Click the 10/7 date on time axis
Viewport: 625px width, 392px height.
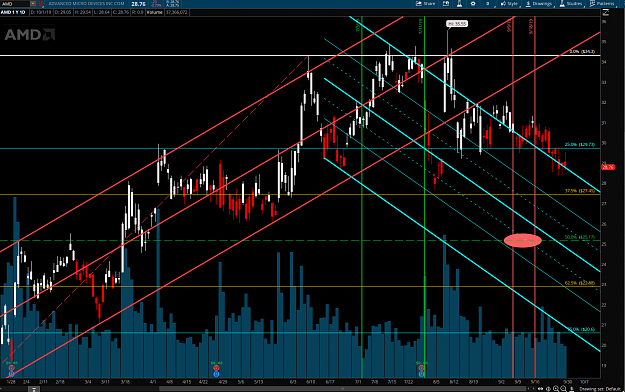click(x=584, y=382)
